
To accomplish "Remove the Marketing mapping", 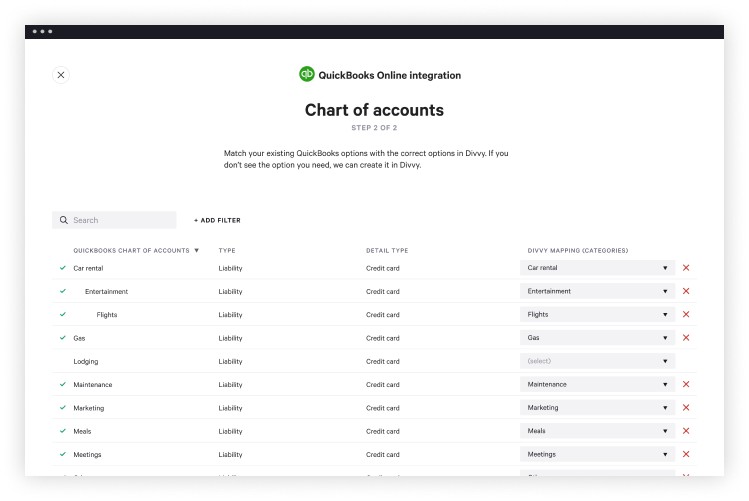I will coord(686,407).
